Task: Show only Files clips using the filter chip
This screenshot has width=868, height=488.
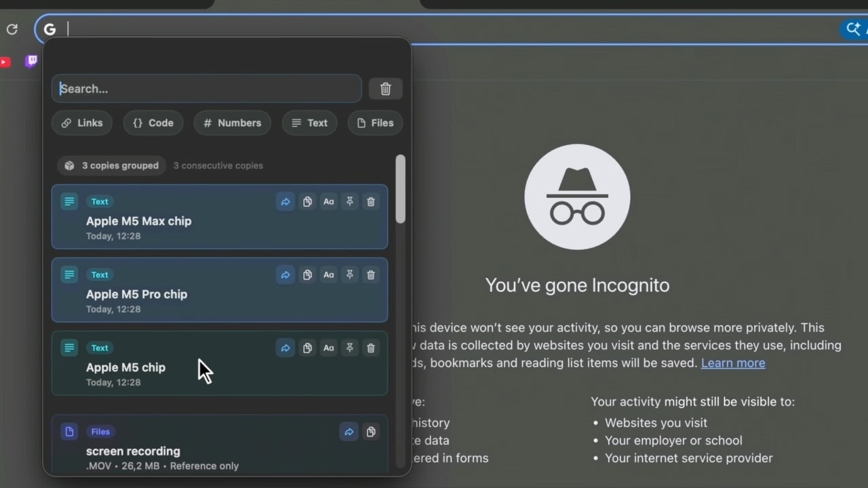Action: tap(375, 123)
